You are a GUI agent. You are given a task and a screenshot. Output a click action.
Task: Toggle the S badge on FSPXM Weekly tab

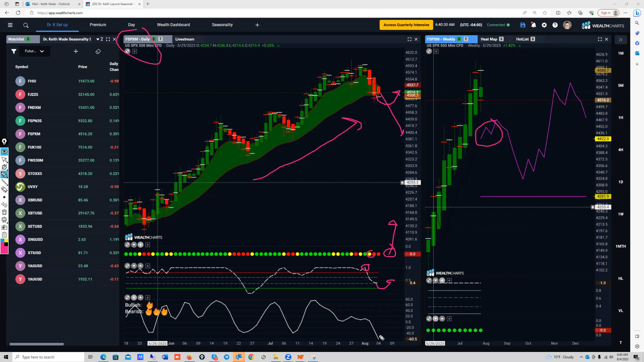pyautogui.click(x=459, y=39)
